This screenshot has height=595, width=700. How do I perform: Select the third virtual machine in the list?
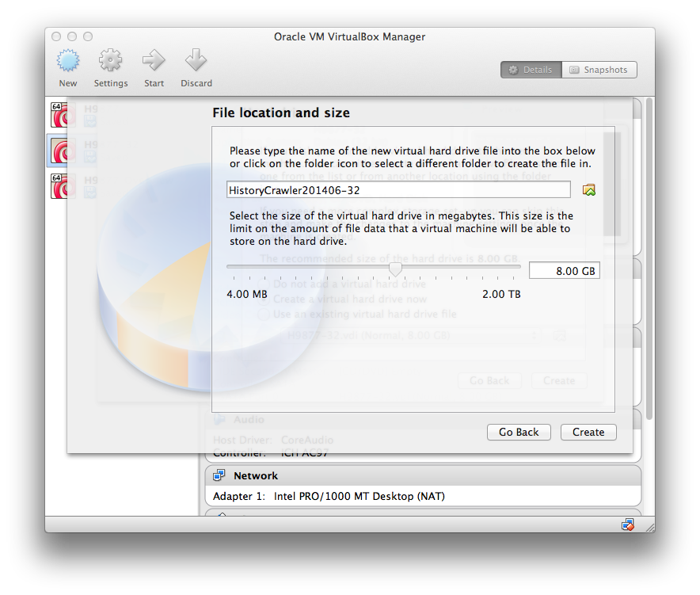tap(61, 186)
